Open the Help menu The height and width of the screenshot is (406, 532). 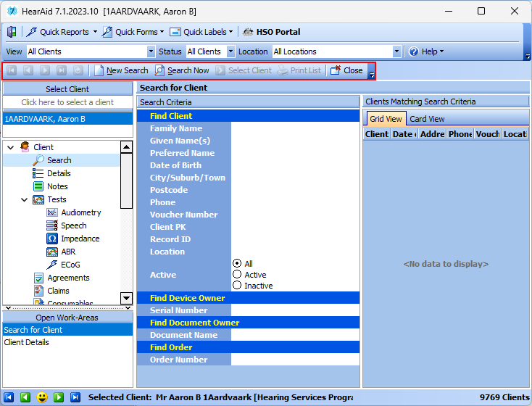point(428,52)
